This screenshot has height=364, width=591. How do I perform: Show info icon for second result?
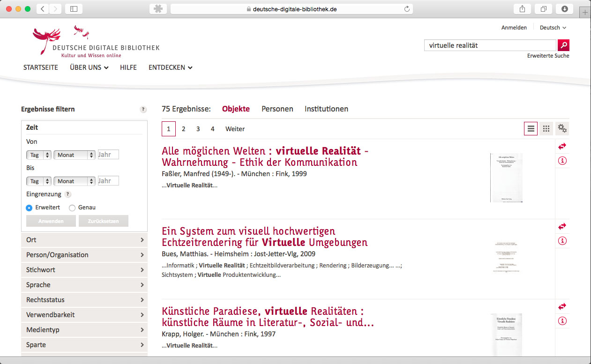coord(562,241)
